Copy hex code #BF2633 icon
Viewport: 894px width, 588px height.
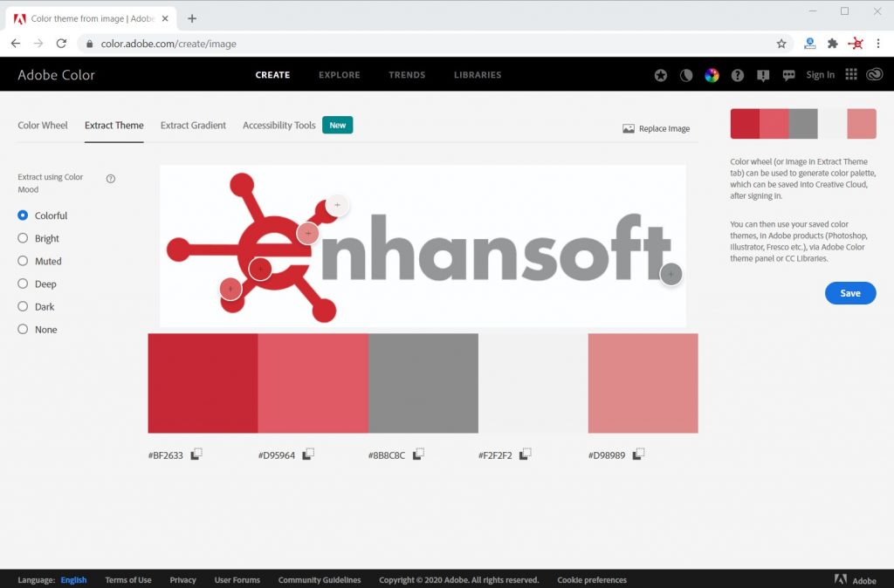click(x=196, y=455)
